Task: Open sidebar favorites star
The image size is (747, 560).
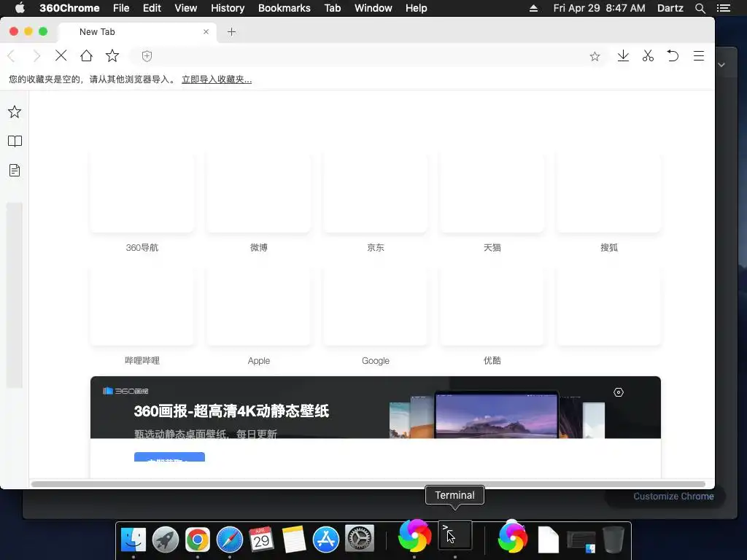Action: (x=15, y=112)
